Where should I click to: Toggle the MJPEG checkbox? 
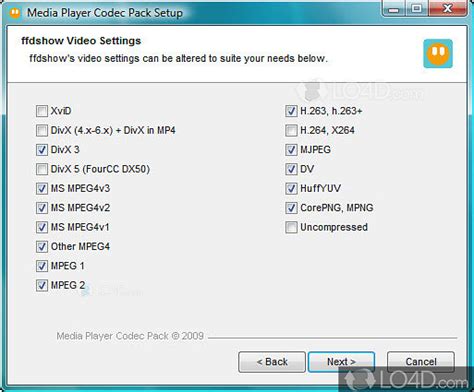click(x=291, y=150)
